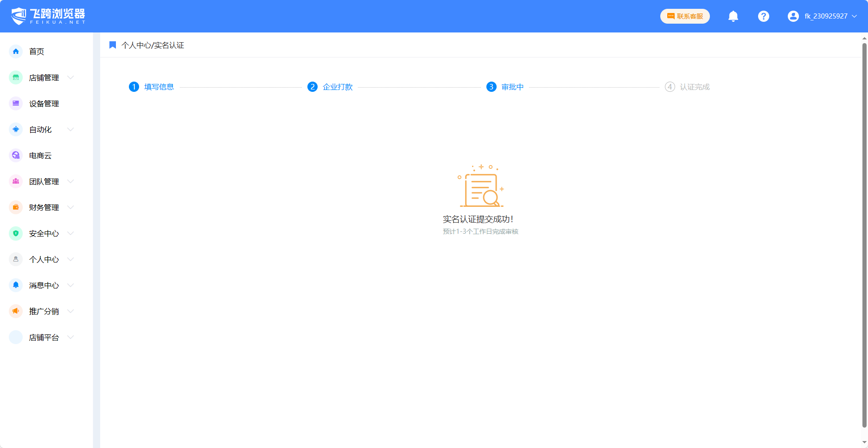Image resolution: width=868 pixels, height=448 pixels.
Task: Expand the 财务管理 submenu chevron
Action: pyautogui.click(x=70, y=207)
